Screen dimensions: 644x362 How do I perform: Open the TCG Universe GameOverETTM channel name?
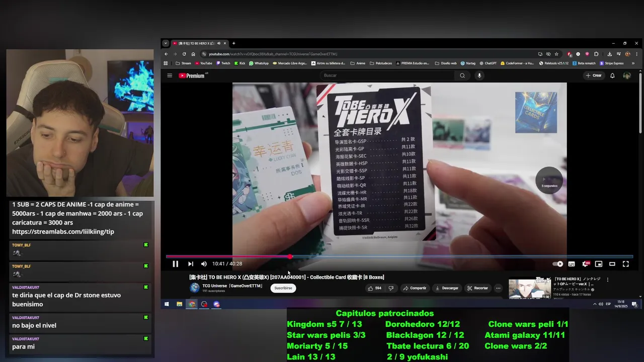(x=232, y=286)
